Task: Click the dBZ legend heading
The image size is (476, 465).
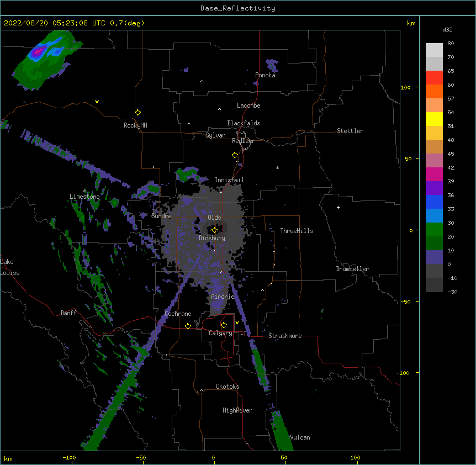Action: [447, 30]
